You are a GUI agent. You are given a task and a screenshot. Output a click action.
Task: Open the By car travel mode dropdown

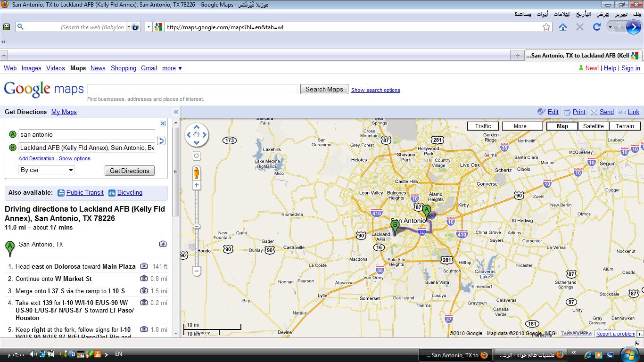46,170
